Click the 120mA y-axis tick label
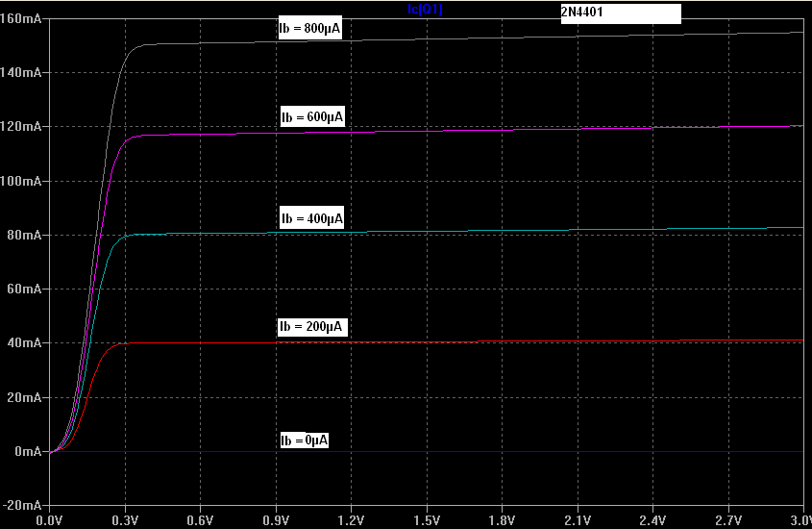This screenshot has width=812, height=529. (21, 127)
